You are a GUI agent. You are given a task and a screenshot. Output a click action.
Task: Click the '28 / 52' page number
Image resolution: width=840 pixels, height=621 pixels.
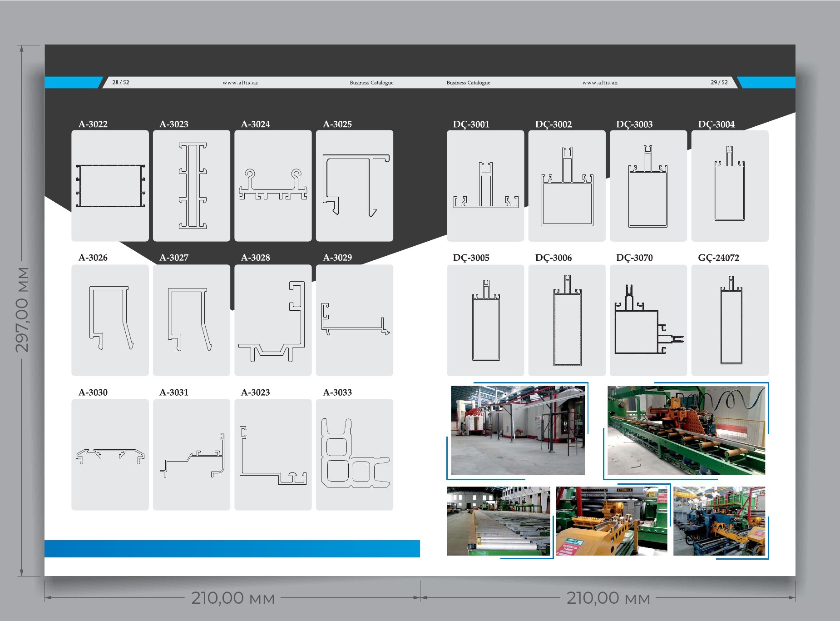(121, 82)
